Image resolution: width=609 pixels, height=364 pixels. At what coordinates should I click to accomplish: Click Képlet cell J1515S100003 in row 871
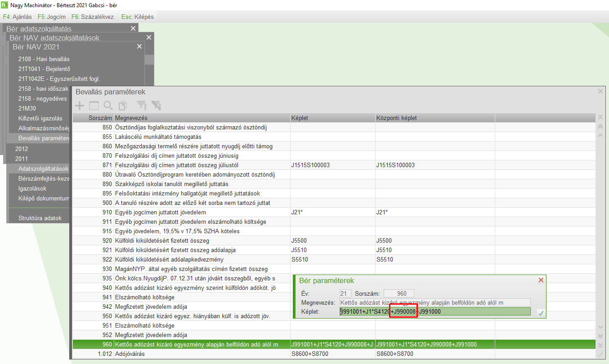pyautogui.click(x=333, y=165)
